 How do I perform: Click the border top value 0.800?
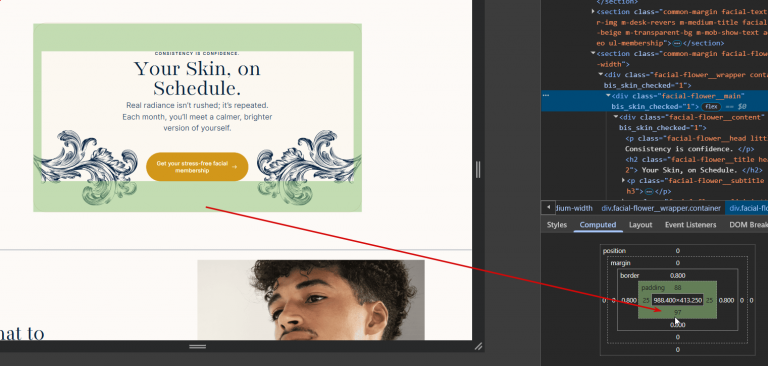[x=677, y=275]
